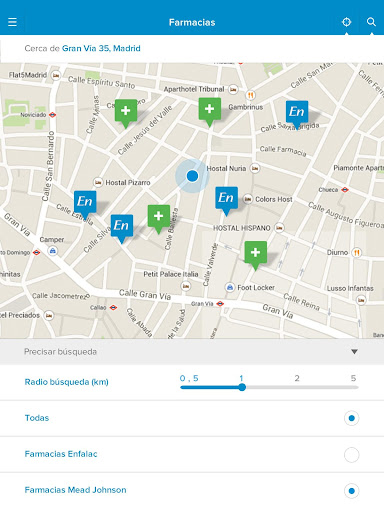Tap the Farmacias title in header

pyautogui.click(x=192, y=22)
